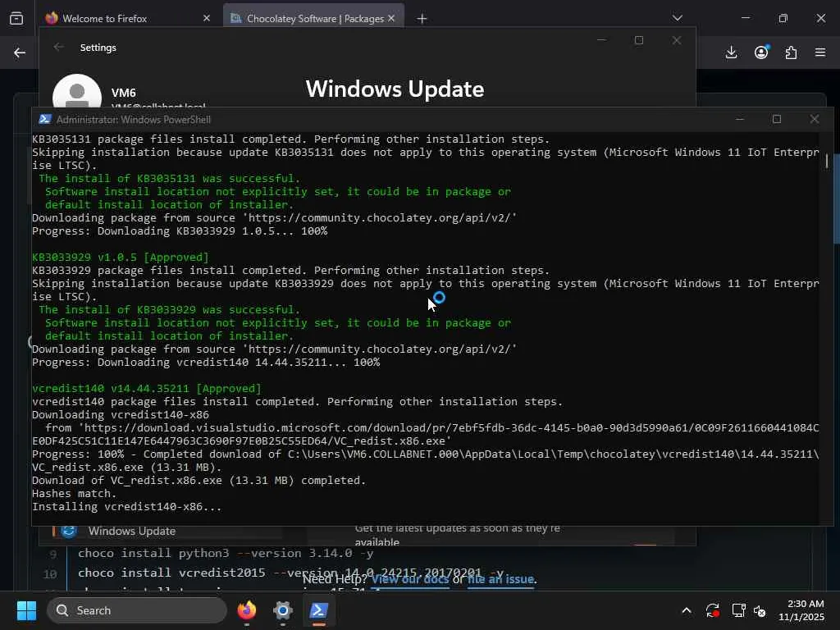Minimize the Administrator PowerShell window
The image size is (840, 630).
(x=740, y=119)
